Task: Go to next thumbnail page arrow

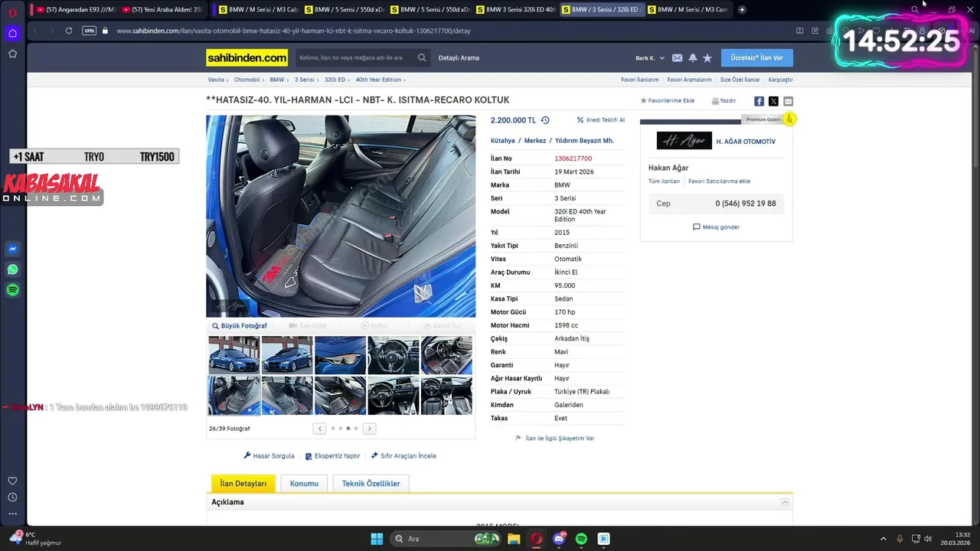Action: click(x=369, y=429)
